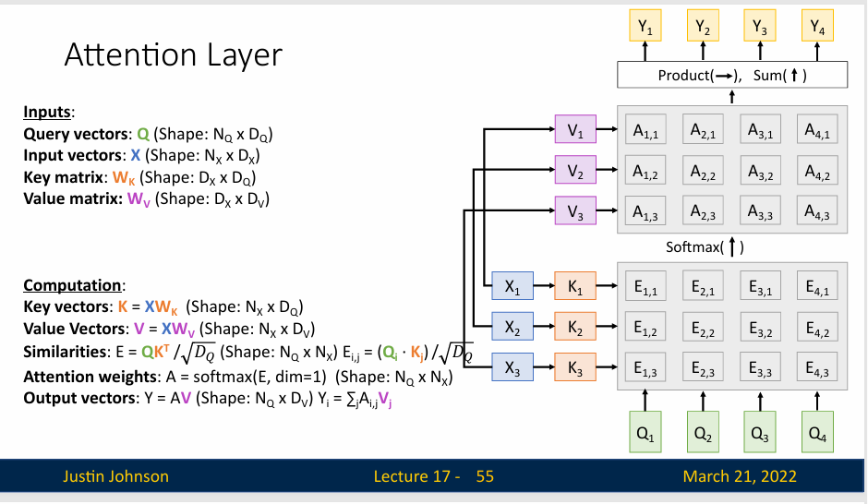The image size is (868, 504).
Task: Click similarity cell E1,1
Action: coord(645,285)
